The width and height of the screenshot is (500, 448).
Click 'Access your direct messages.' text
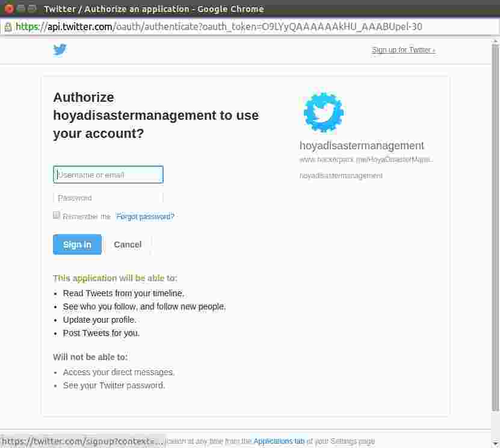pyautogui.click(x=119, y=372)
